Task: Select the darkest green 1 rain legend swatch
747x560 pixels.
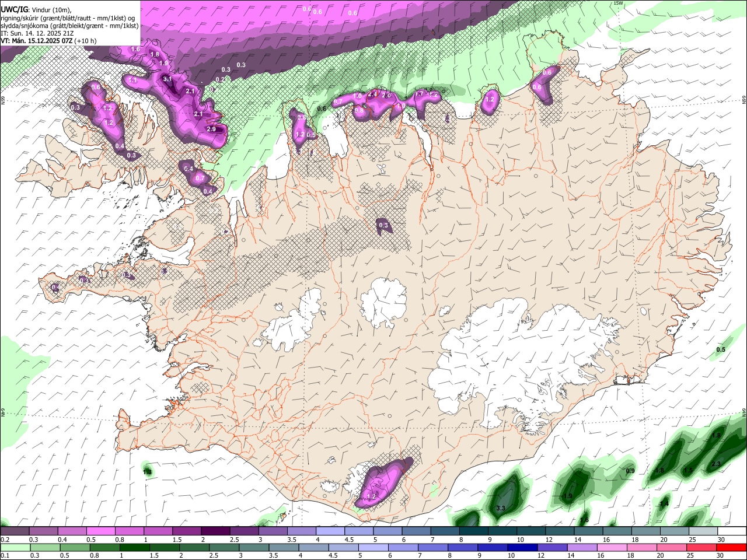Action: point(134,547)
